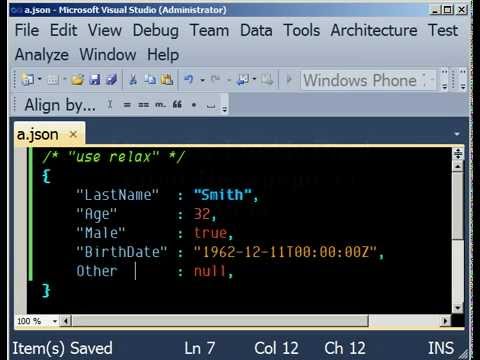This screenshot has width=480, height=360.
Task: Open the Test menu
Action: click(443, 31)
